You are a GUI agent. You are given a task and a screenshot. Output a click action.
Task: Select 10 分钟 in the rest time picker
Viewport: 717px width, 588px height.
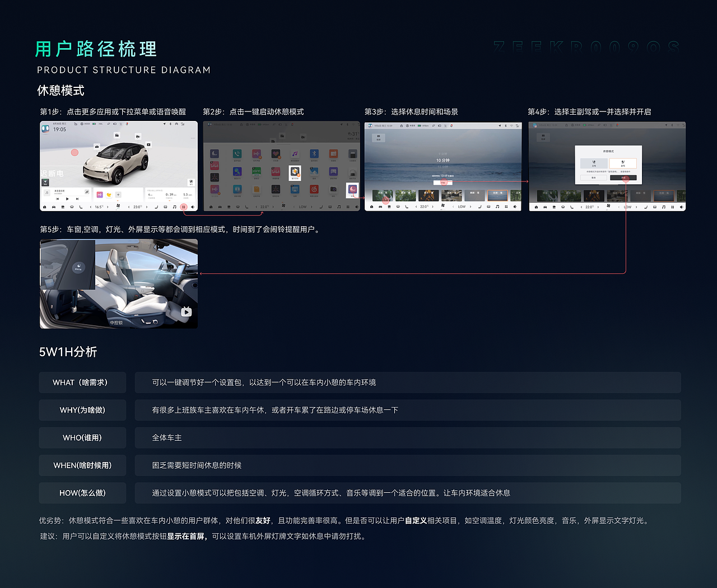click(x=443, y=160)
